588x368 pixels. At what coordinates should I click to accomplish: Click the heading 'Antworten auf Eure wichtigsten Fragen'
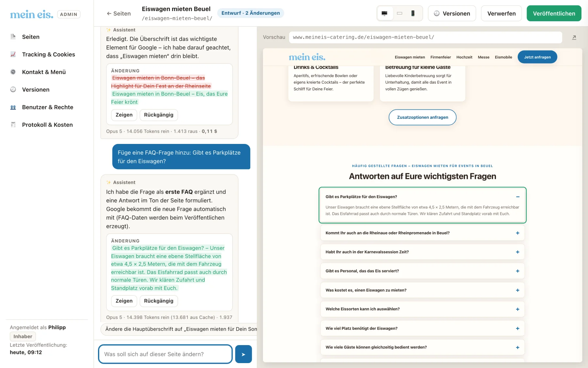click(x=422, y=176)
